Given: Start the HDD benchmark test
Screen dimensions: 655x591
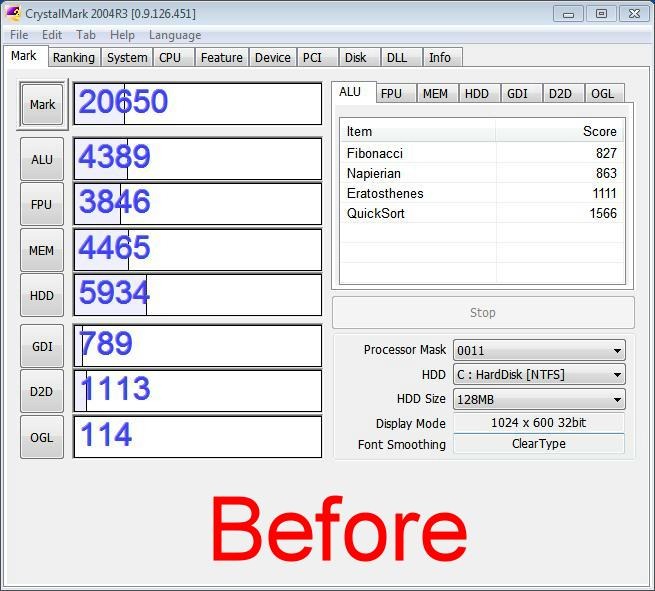Looking at the screenshot, I should tap(42, 296).
